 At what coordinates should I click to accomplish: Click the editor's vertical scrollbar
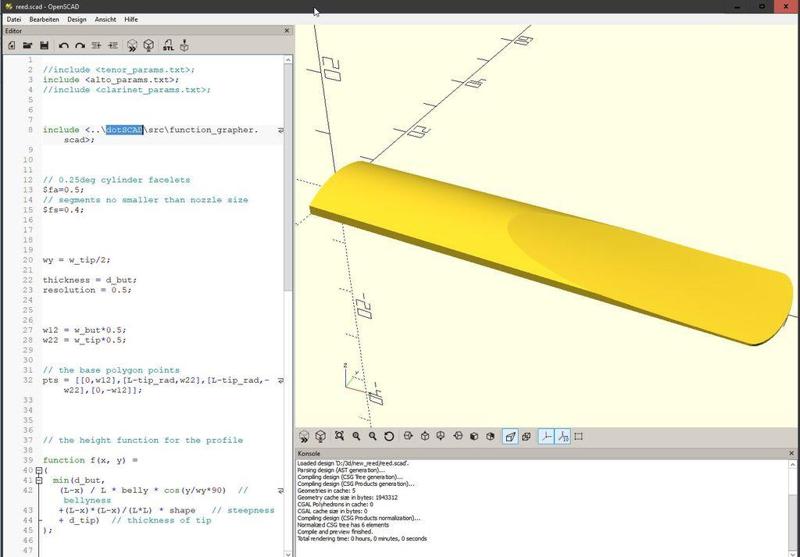click(288, 200)
